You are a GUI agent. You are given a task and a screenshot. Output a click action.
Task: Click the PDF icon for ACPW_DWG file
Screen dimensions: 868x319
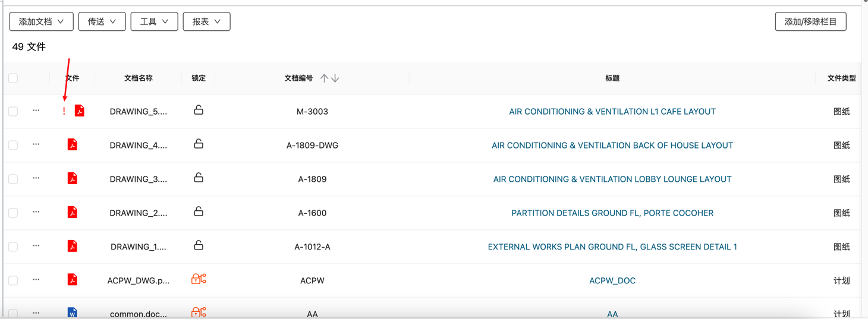click(72, 280)
